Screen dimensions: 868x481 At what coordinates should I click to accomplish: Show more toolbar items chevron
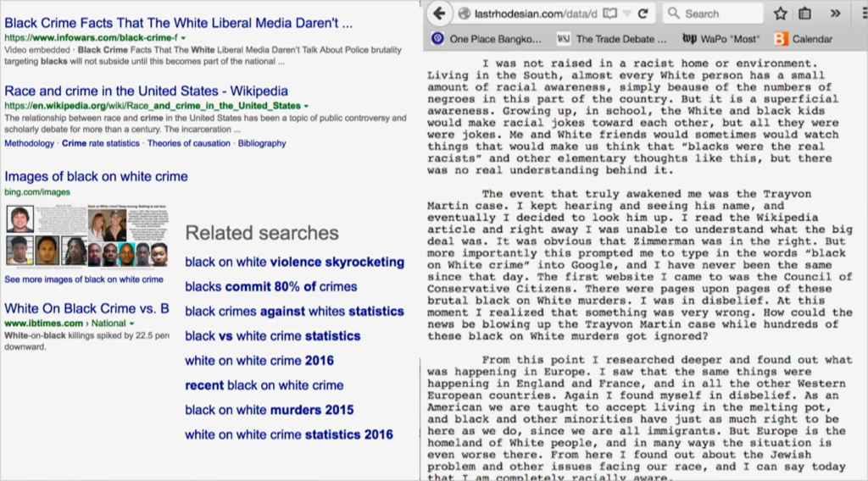tap(835, 14)
